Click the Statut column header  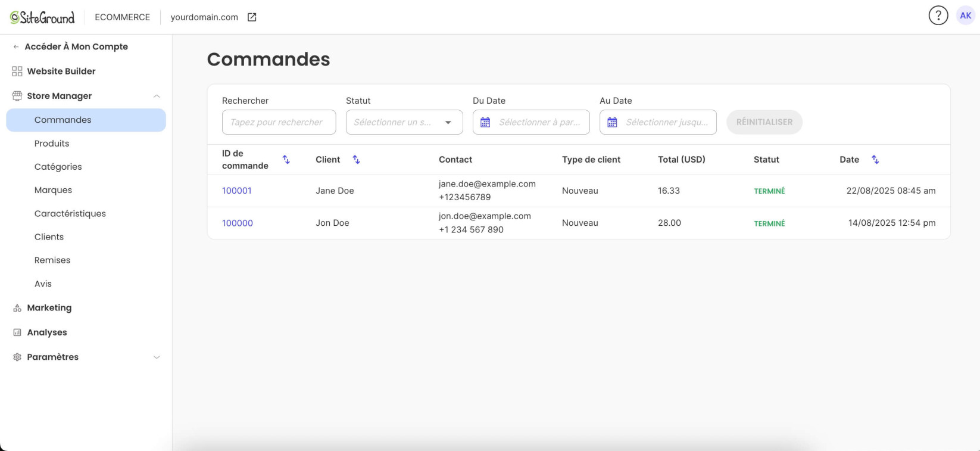pos(766,160)
